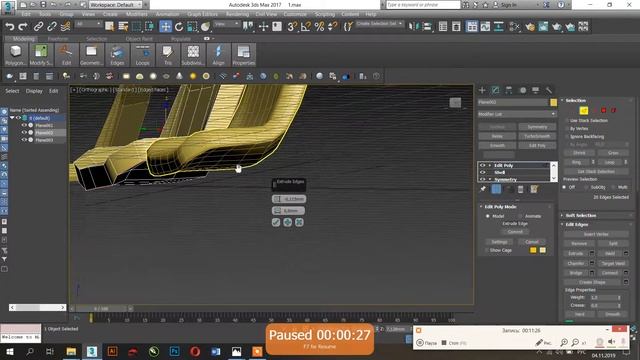The height and width of the screenshot is (360, 640).
Task: Open the reference coordinate View dropdown
Action: point(227,24)
